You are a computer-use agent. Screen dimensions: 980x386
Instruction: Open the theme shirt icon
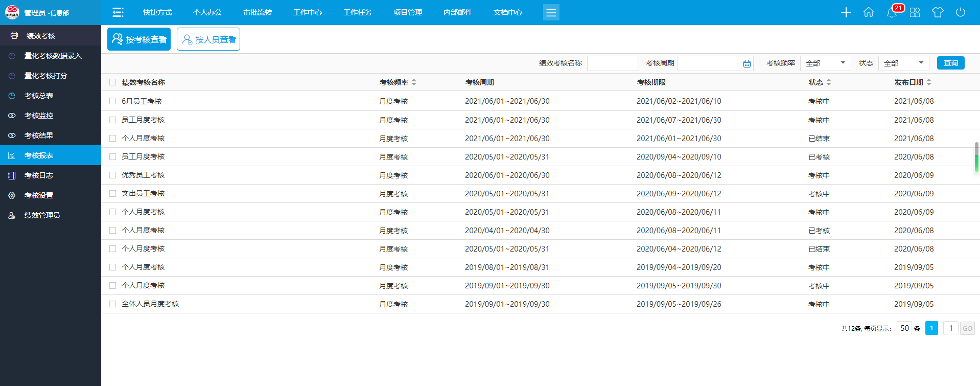pyautogui.click(x=938, y=12)
